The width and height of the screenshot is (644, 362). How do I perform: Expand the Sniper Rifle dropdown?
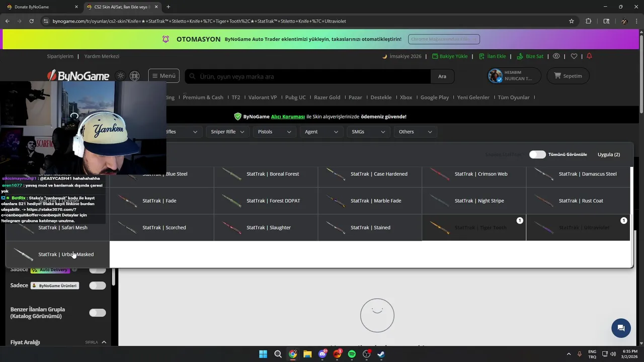pyautogui.click(x=227, y=132)
